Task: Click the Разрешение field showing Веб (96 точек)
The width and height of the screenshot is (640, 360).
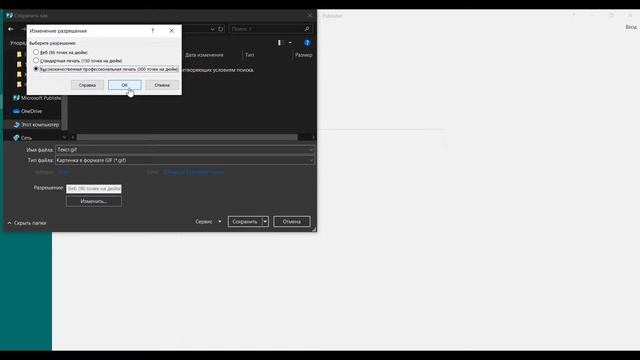Action: [94, 189]
